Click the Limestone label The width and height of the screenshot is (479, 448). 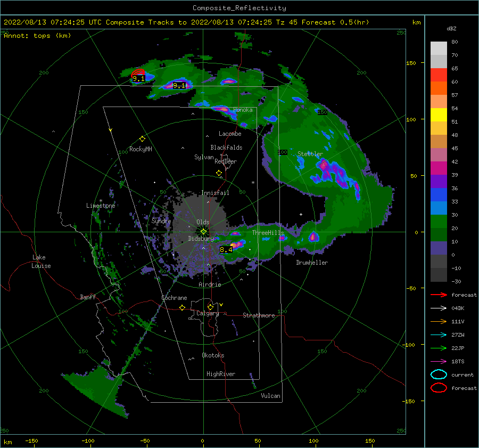101,206
